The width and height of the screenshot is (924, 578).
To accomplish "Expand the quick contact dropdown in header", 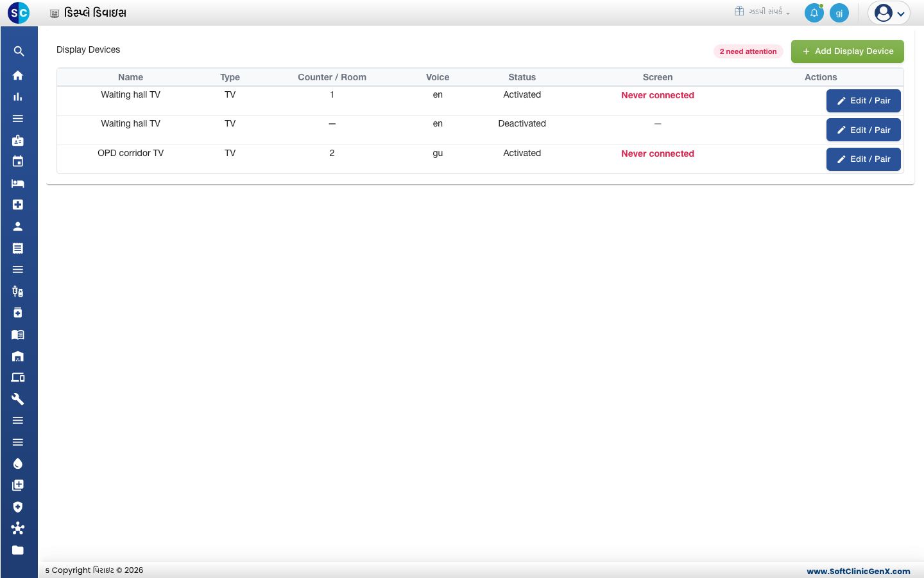I will pos(762,12).
